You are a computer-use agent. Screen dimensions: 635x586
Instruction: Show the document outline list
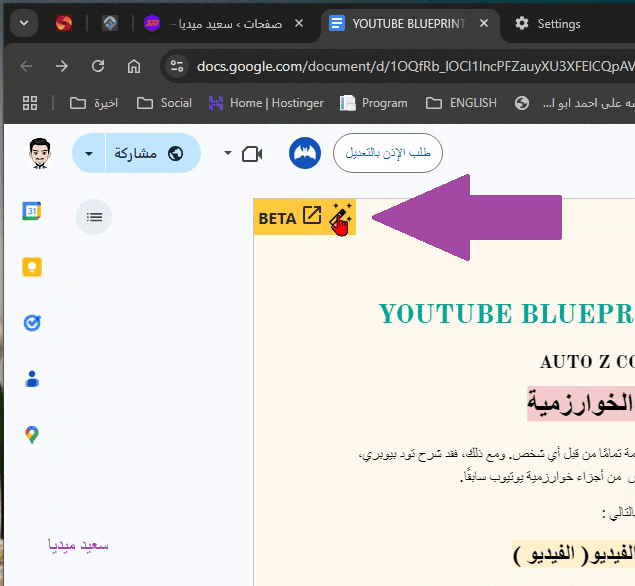click(x=94, y=216)
